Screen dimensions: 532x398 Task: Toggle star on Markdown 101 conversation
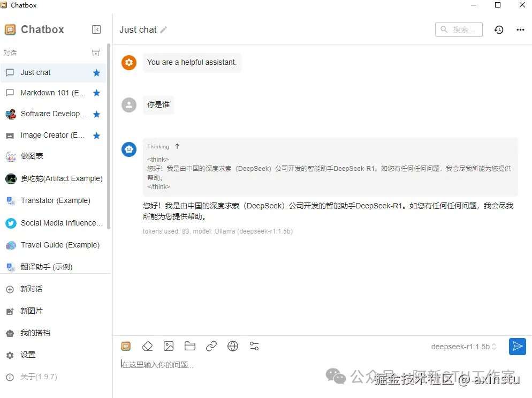coord(97,93)
